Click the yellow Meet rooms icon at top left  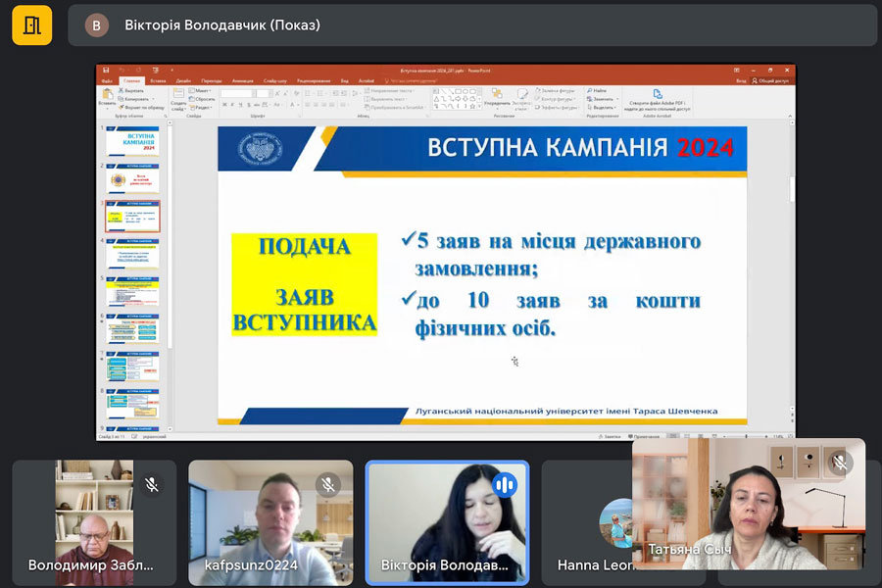[x=32, y=24]
